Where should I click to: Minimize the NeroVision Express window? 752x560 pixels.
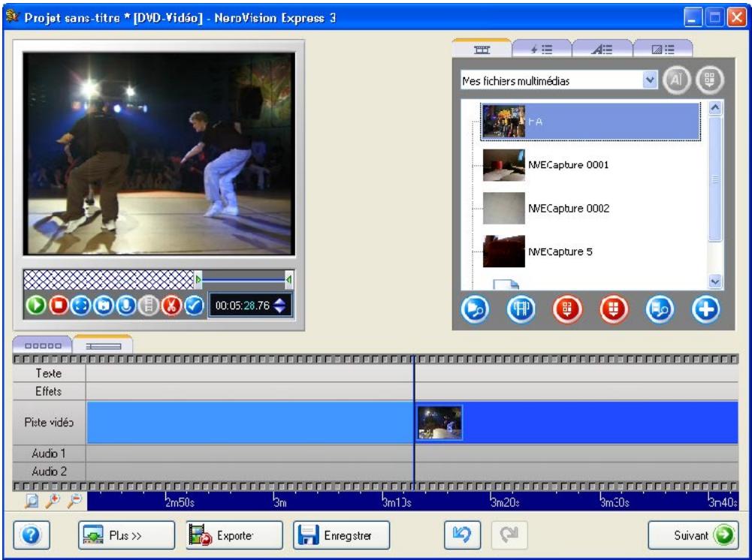[693, 18]
